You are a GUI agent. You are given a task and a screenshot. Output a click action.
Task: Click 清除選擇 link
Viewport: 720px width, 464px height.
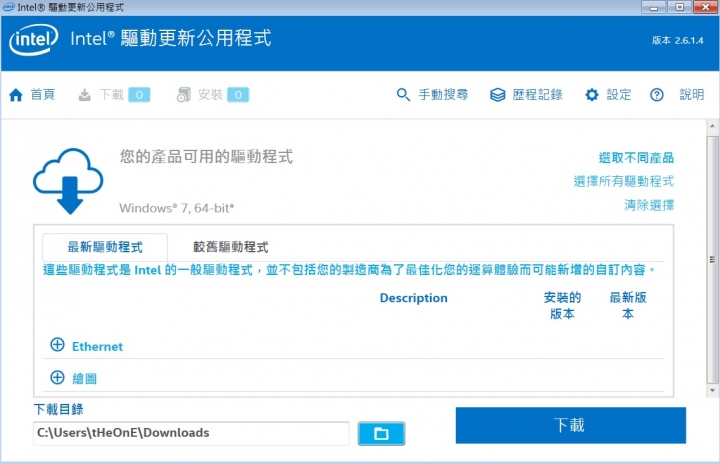click(649, 205)
